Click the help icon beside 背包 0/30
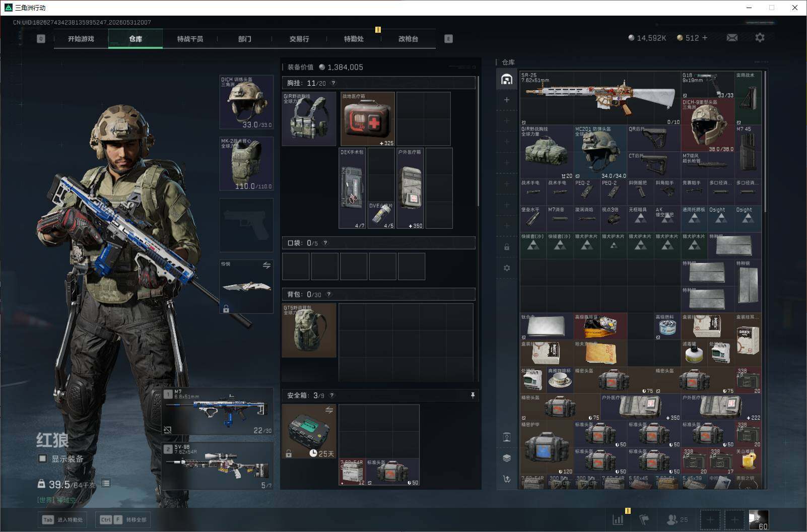This screenshot has width=807, height=532. point(329,294)
